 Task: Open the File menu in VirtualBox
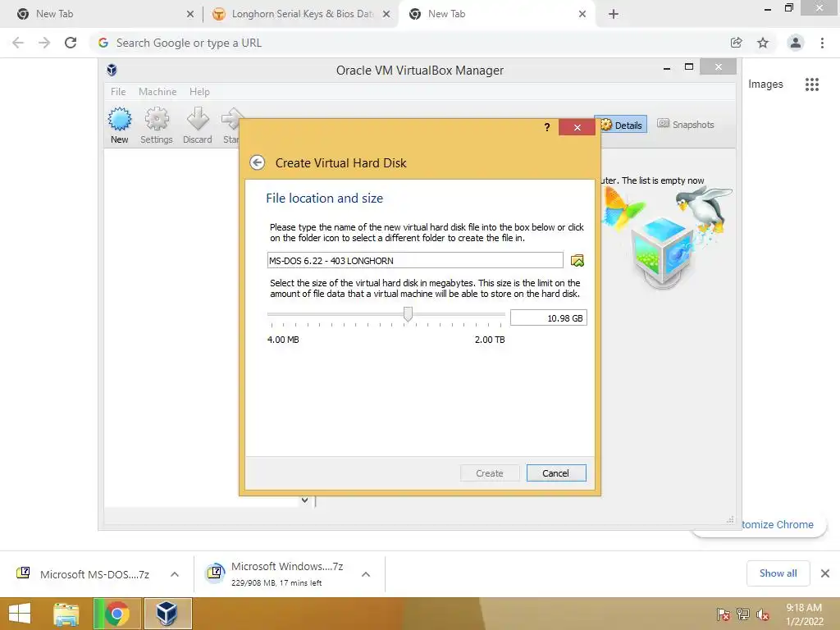(x=118, y=92)
